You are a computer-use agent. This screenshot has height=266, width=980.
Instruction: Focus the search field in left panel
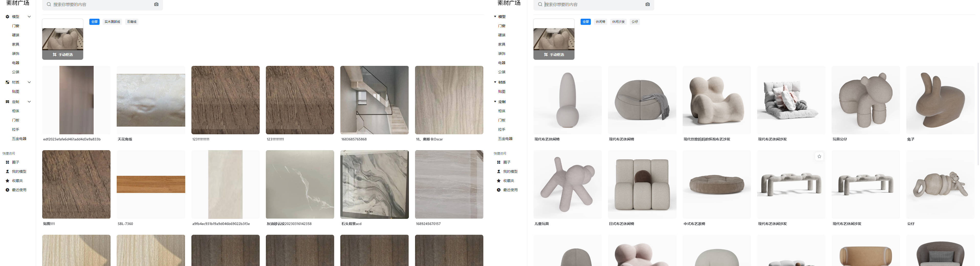102,5
